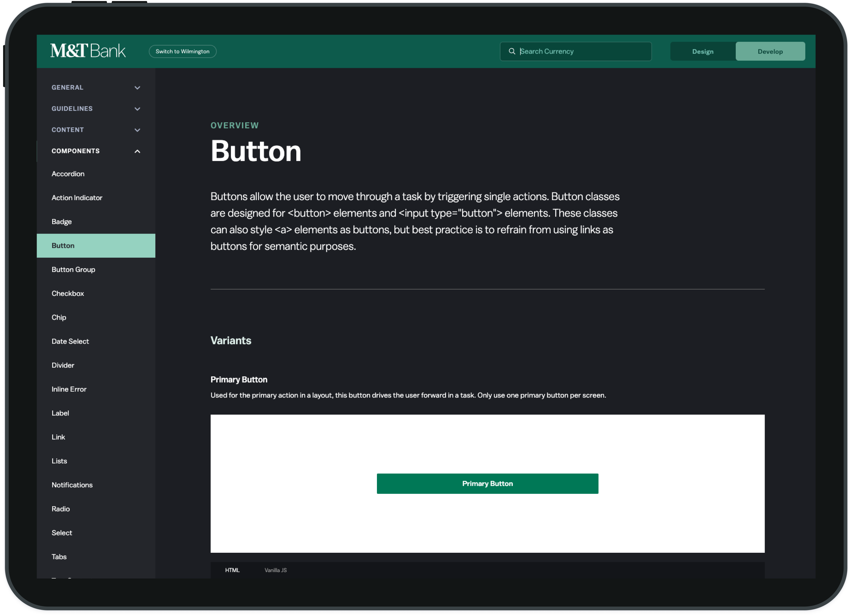Collapse the Components section chevron
Image resolution: width=851 pixels, height=616 pixels.
(137, 152)
